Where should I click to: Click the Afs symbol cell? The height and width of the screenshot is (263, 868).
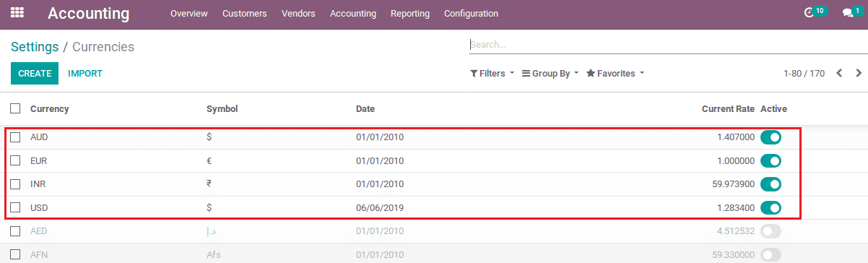[213, 254]
